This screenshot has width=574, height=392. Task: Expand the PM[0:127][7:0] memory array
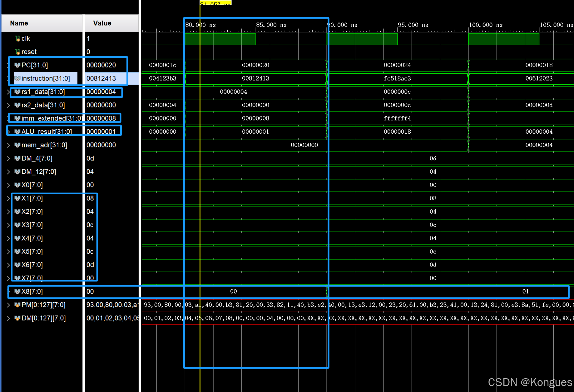click(8, 305)
